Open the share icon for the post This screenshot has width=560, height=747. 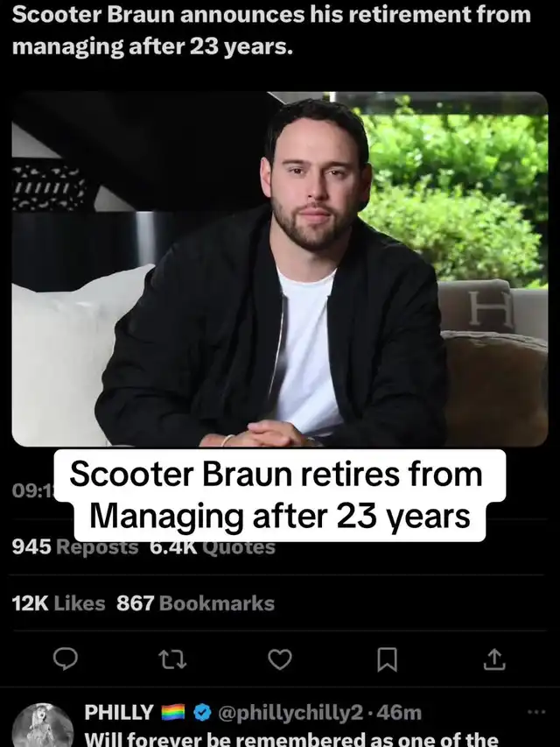[494, 659]
